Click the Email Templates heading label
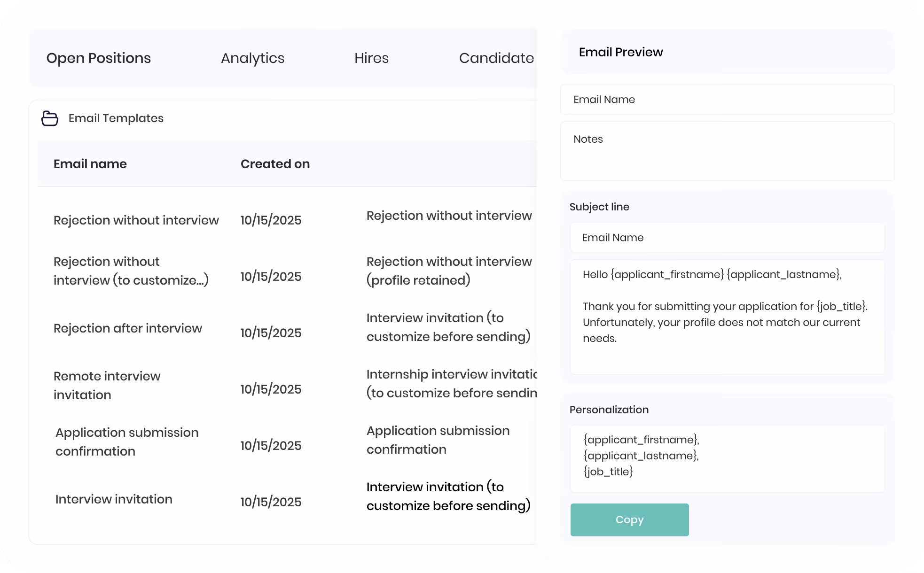The width and height of the screenshot is (924, 573). point(116,118)
